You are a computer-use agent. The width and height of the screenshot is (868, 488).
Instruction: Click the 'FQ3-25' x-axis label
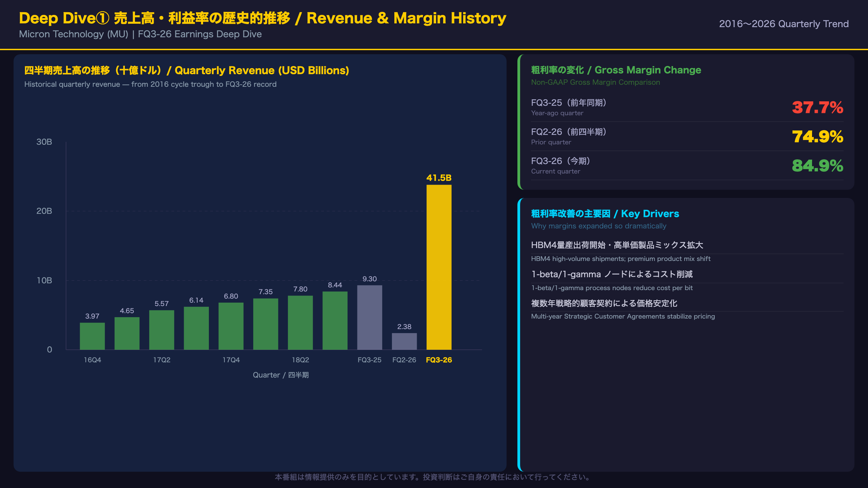point(370,360)
